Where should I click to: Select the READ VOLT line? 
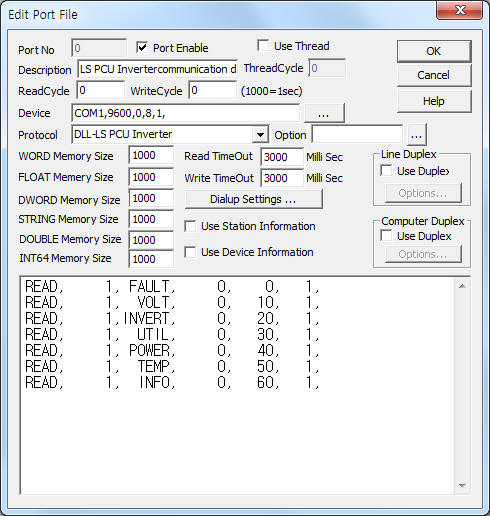point(172,302)
